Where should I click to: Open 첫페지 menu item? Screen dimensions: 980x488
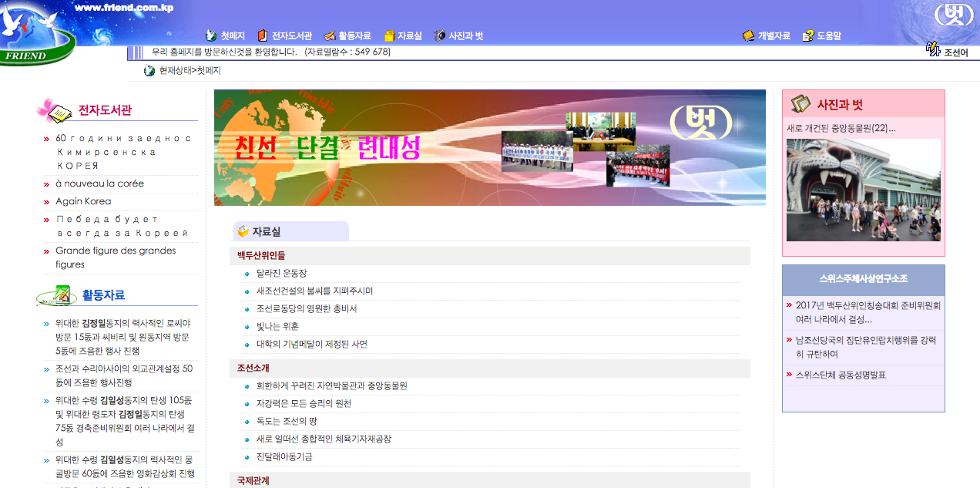pyautogui.click(x=233, y=35)
